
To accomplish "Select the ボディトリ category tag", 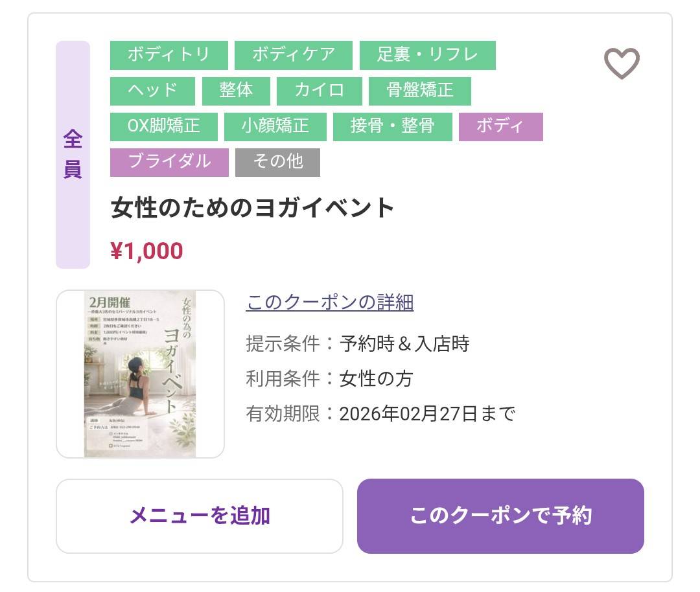I will click(x=169, y=56).
